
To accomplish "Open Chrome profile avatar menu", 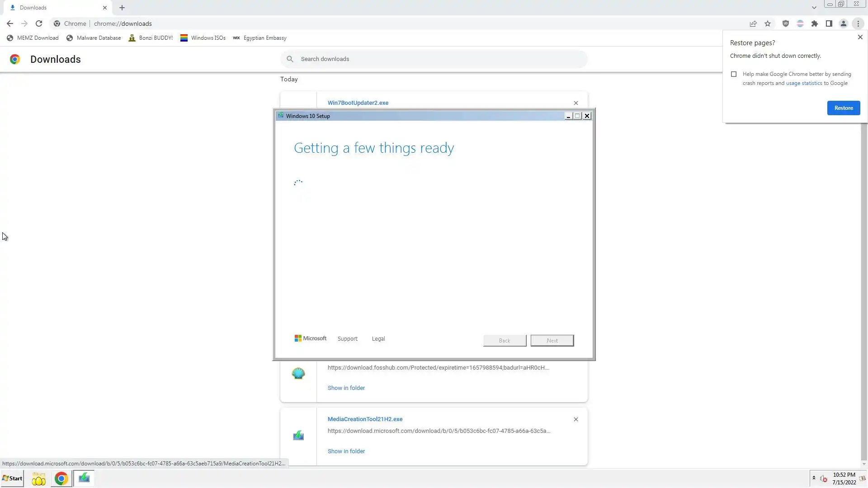I will click(844, 23).
